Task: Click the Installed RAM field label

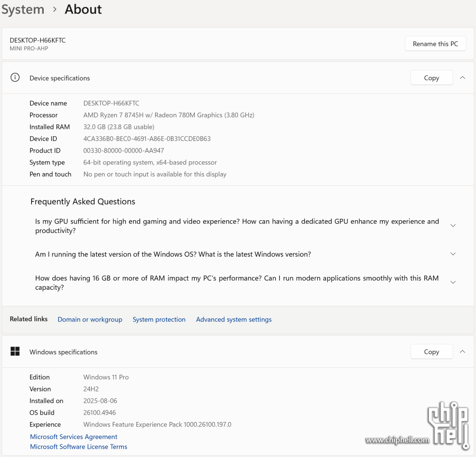Action: 50,127
